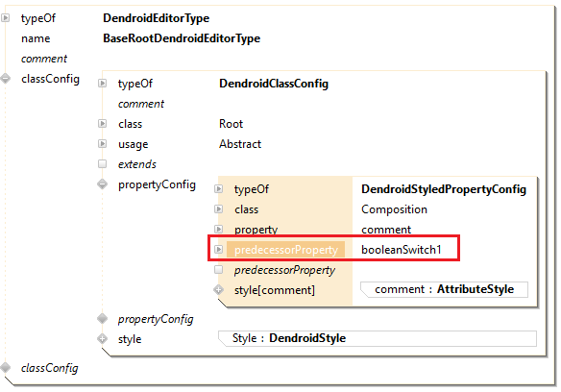Open the Style : DendroidStyle box
Viewport: 561px width, 392px height.
pos(378,338)
